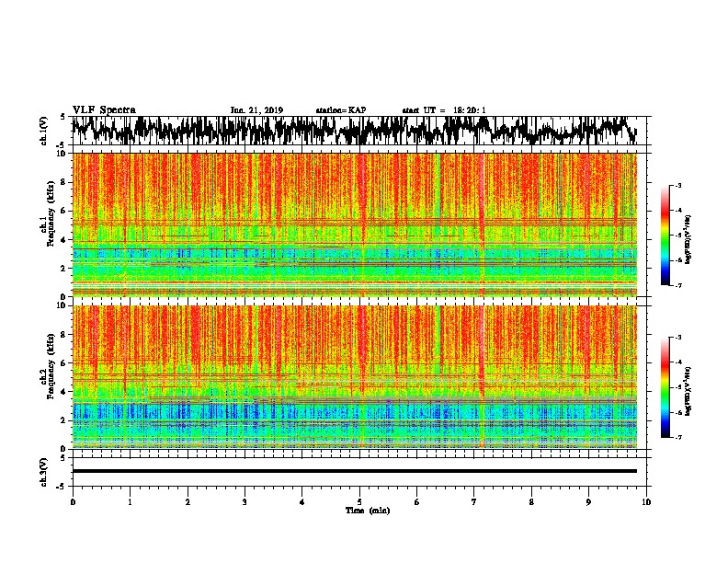Image resolution: width=728 pixels, height=563 pixels.
Task: Click the time axis tick label "2"
Action: pyautogui.click(x=188, y=502)
